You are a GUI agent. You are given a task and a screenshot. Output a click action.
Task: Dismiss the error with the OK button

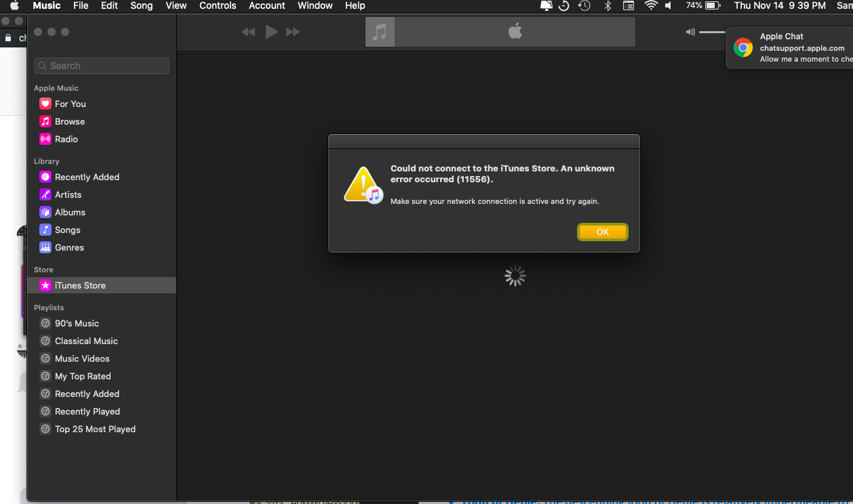(603, 232)
